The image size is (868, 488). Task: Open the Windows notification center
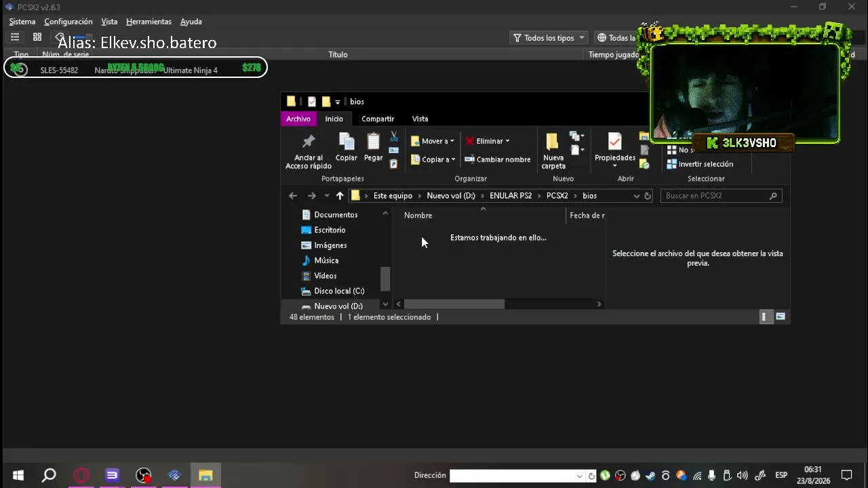coord(846,475)
